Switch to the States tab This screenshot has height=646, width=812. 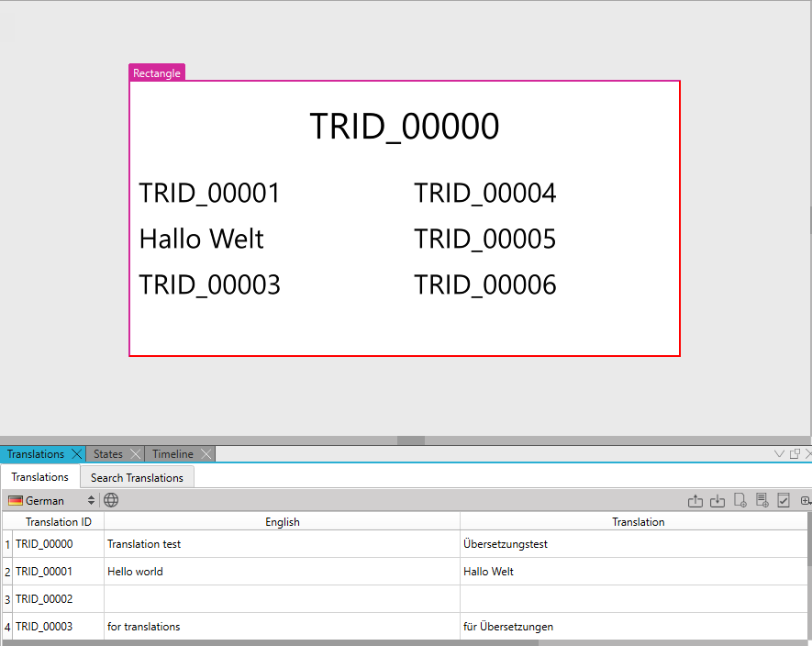tap(107, 454)
